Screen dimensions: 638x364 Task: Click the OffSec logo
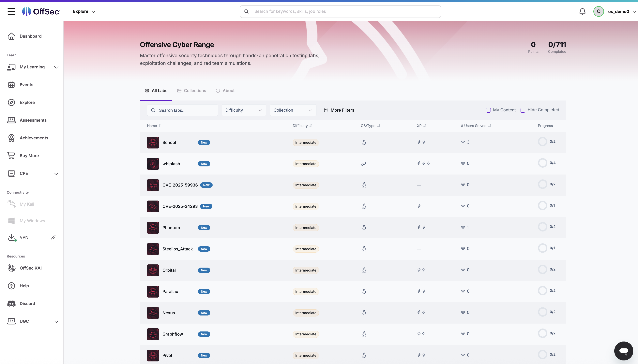[41, 11]
